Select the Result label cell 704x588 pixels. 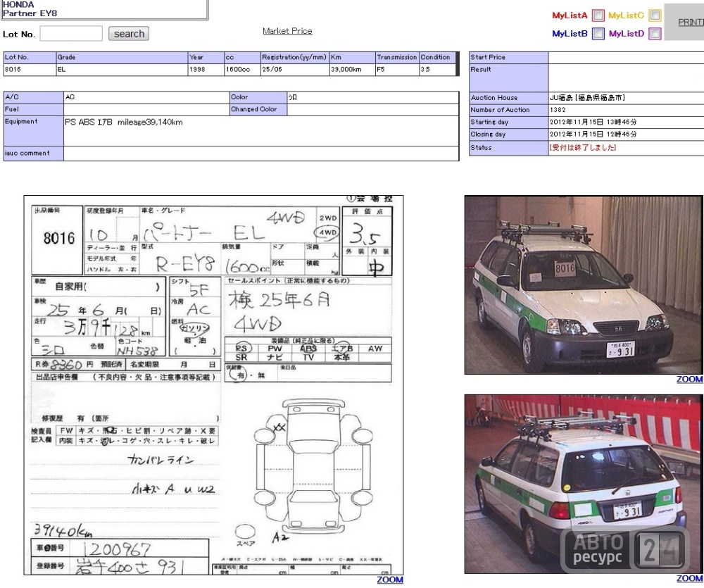pyautogui.click(x=509, y=77)
